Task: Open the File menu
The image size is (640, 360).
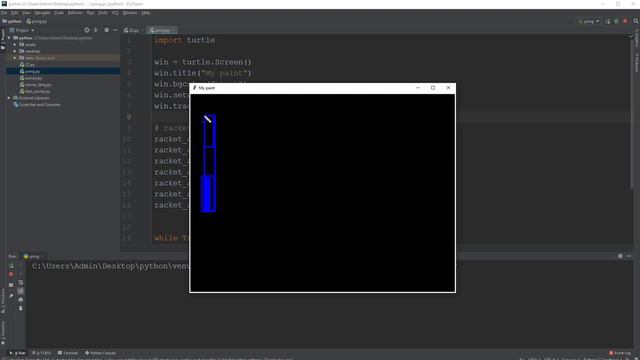Action: 4,13
